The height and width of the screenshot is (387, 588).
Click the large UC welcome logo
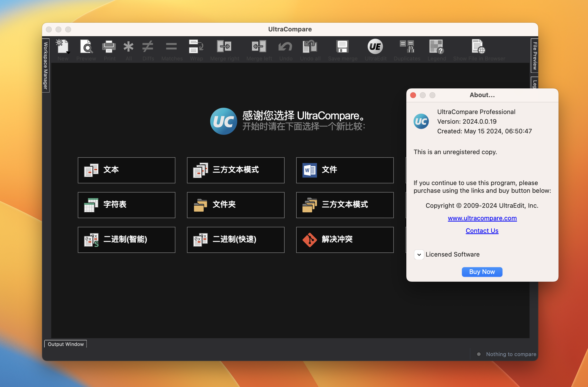pos(224,121)
